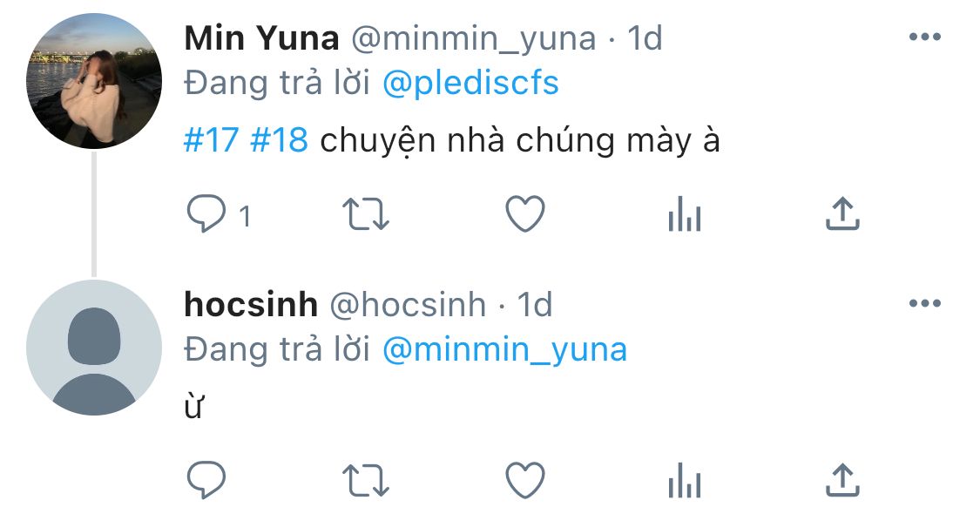Open the hocsinh display name
Screen dimensions: 980x507
251,304
